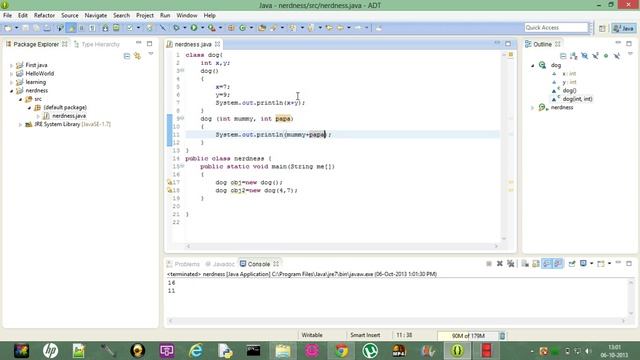Click the Open Perspective icon beside Java
Viewport: 640px width, 360px height.
point(602,28)
